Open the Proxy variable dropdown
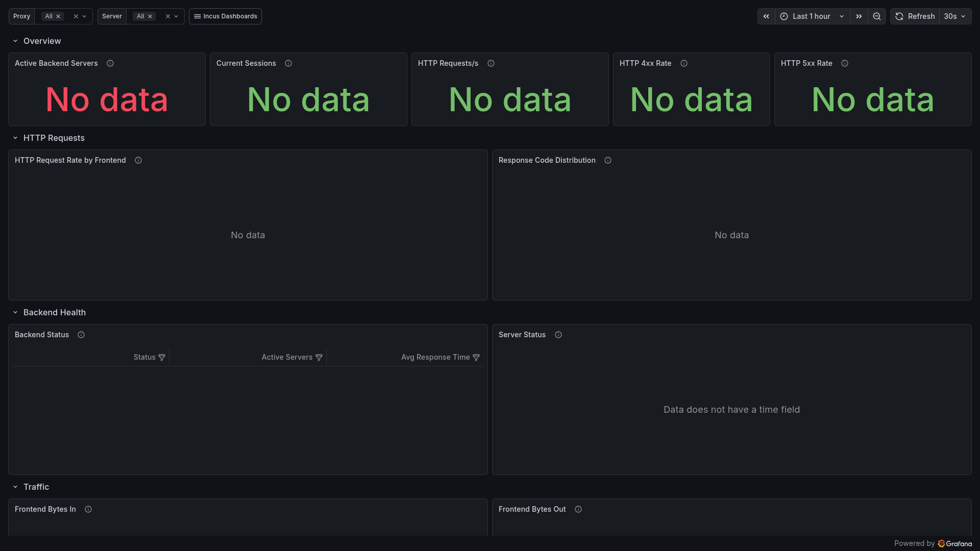Image resolution: width=980 pixels, height=551 pixels. (85, 16)
